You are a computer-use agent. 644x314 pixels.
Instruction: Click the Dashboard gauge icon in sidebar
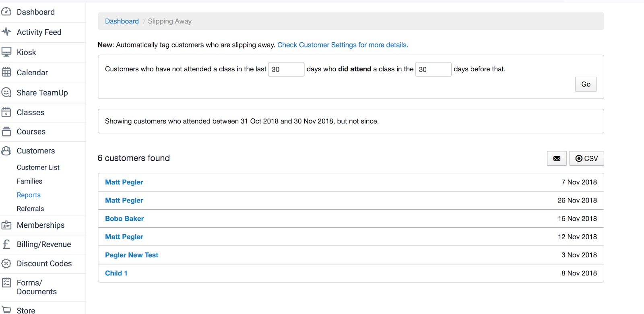6,12
